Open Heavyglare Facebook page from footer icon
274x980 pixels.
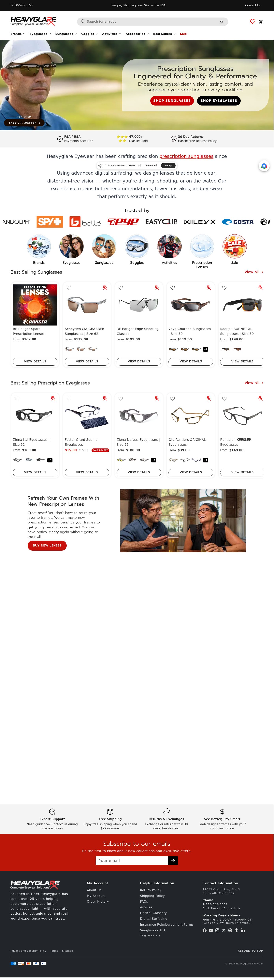[204, 930]
